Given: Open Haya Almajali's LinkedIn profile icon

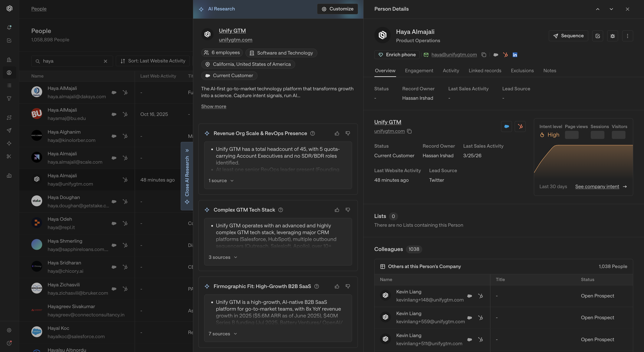Looking at the screenshot, I should [515, 55].
